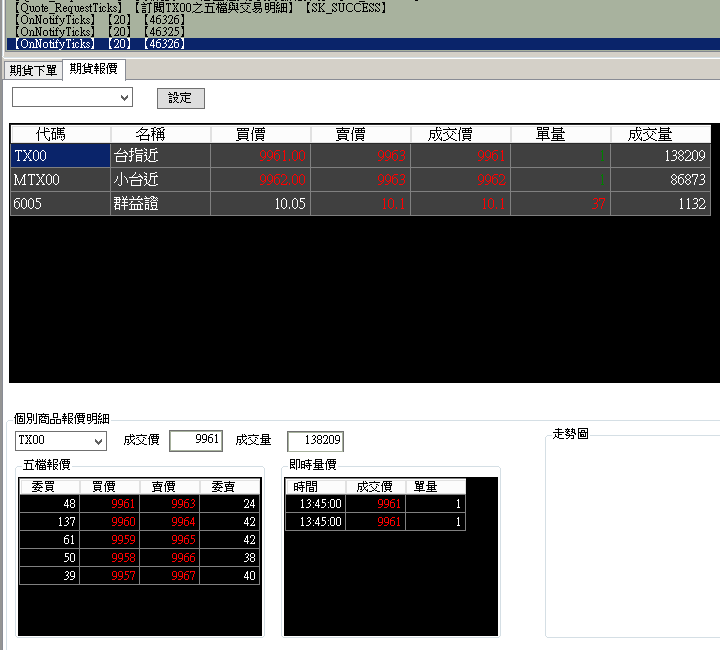Click MTX00 volume cell 86873
Image resolution: width=720 pixels, height=650 pixels.
click(x=661, y=179)
